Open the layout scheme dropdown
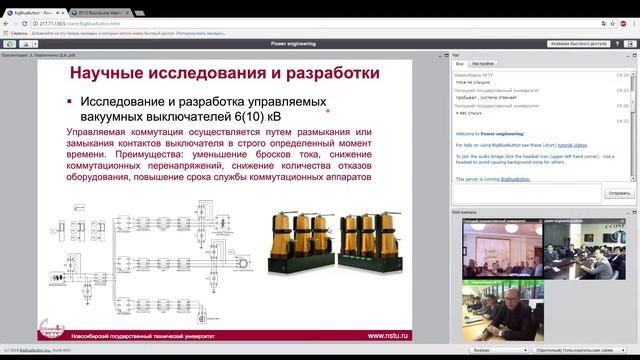The height and width of the screenshot is (360, 640). pos(579,350)
